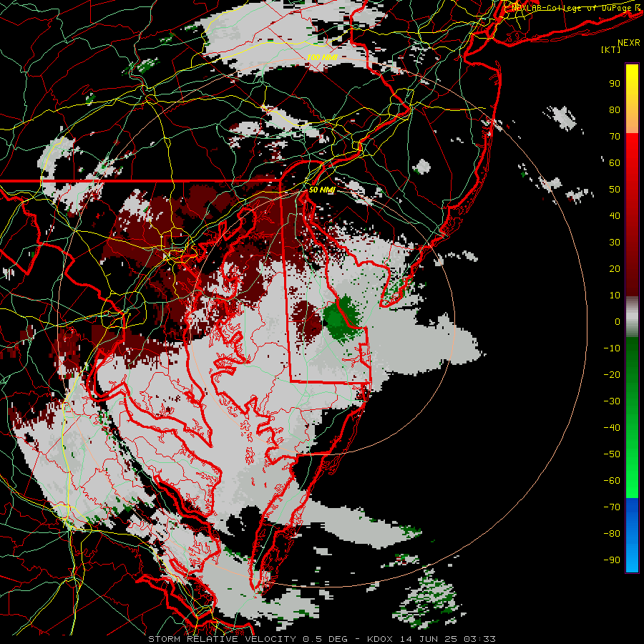
Task: Click the 70 value on the velocity scale
Action: tap(615, 137)
